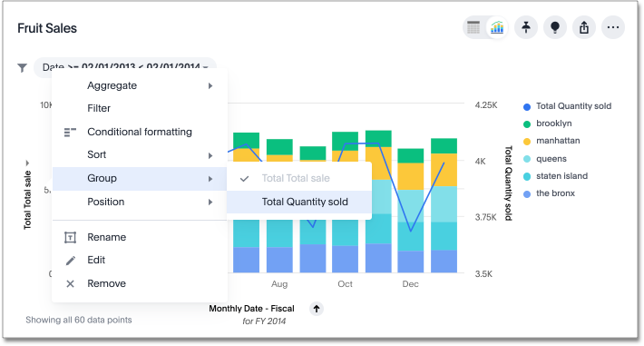Expand the Sort submenu

pos(140,154)
